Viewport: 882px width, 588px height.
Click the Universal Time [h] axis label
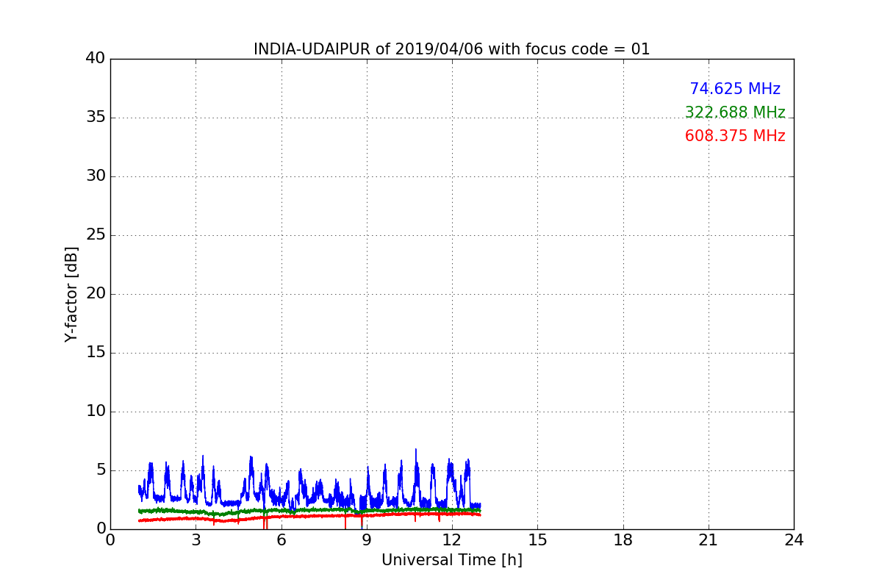451,560
